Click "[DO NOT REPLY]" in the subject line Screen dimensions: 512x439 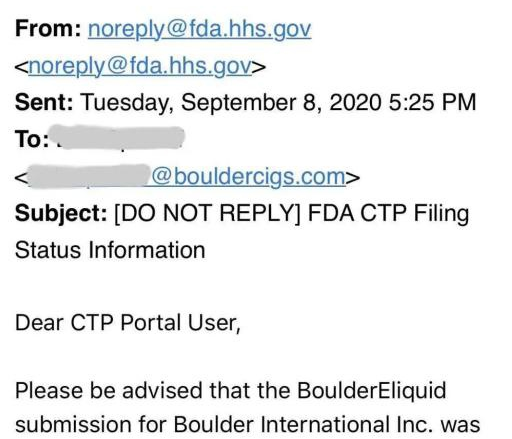[x=207, y=213]
